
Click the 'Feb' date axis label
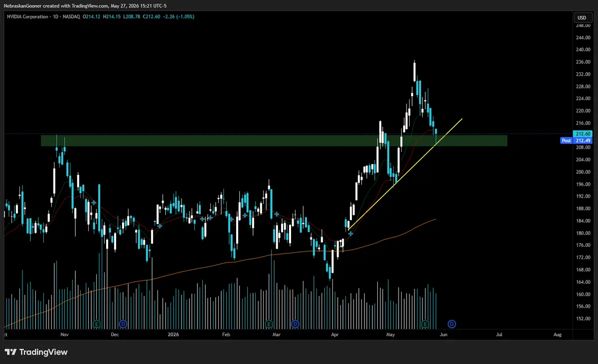pos(226,335)
